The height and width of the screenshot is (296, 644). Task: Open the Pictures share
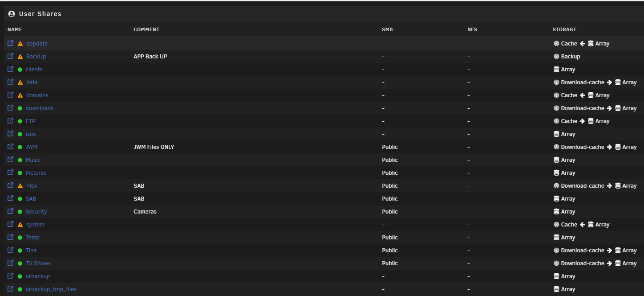pyautogui.click(x=36, y=173)
